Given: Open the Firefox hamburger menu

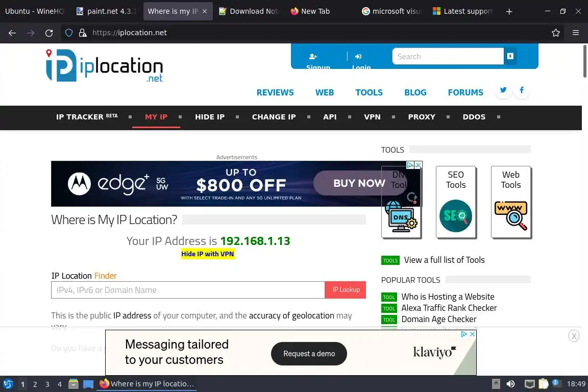Looking at the screenshot, I should tap(576, 33).
